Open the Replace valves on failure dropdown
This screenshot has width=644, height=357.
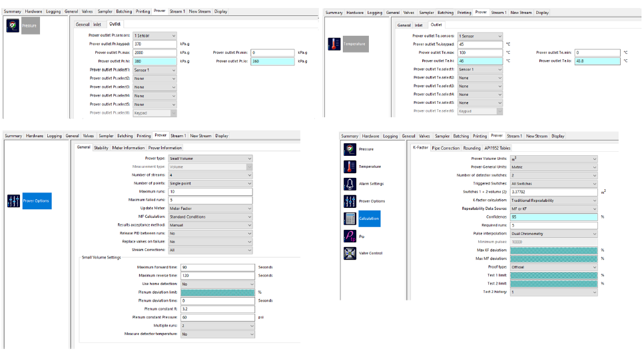click(x=210, y=242)
